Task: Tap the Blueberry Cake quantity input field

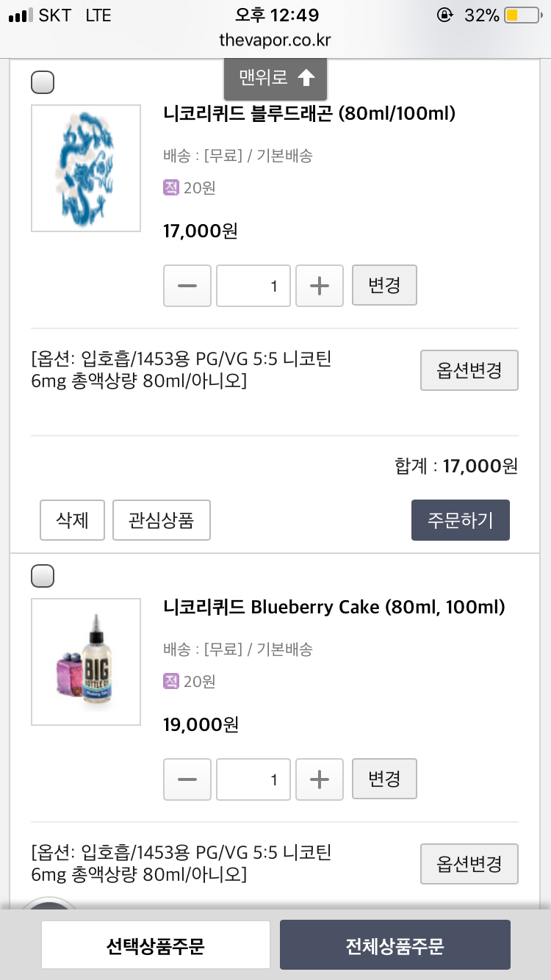Action: pos(253,779)
